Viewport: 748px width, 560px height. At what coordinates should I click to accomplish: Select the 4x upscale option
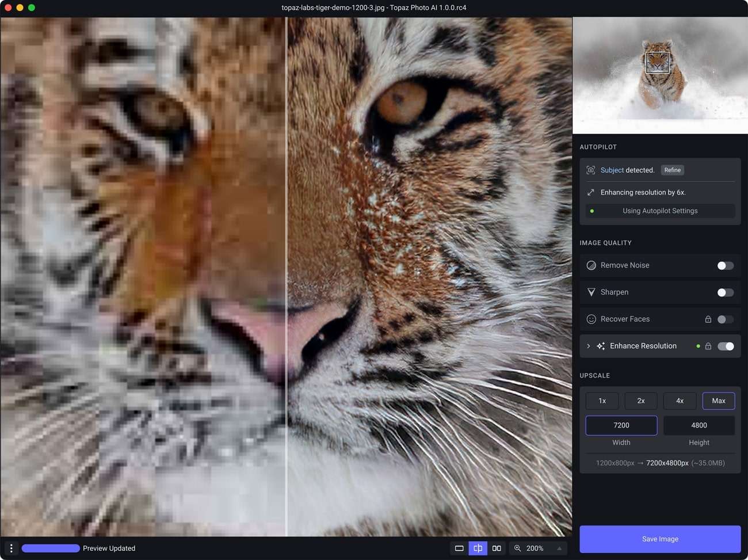[x=680, y=401]
